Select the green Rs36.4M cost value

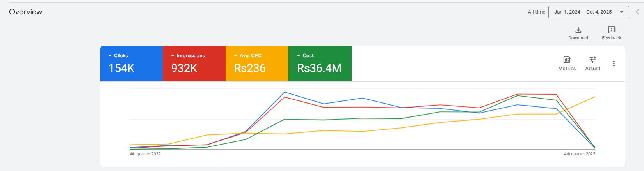point(319,69)
